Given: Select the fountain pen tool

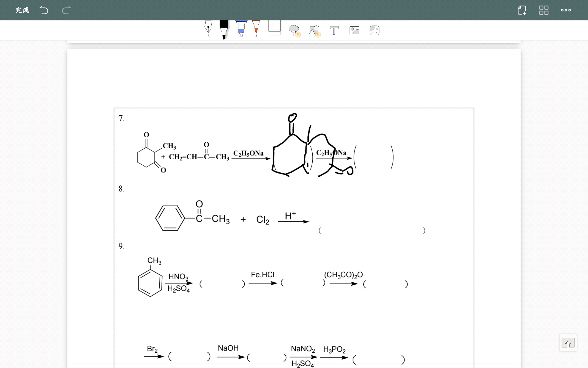Looking at the screenshot, I should [208, 29].
